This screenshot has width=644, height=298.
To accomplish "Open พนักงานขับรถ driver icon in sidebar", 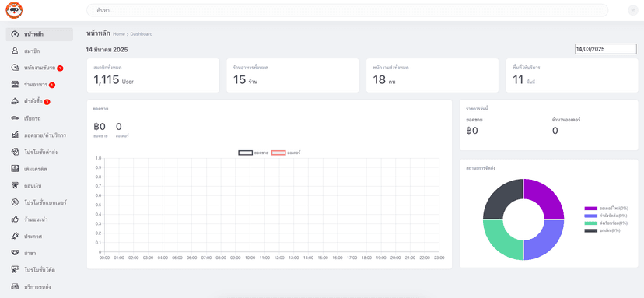I will click(x=16, y=68).
